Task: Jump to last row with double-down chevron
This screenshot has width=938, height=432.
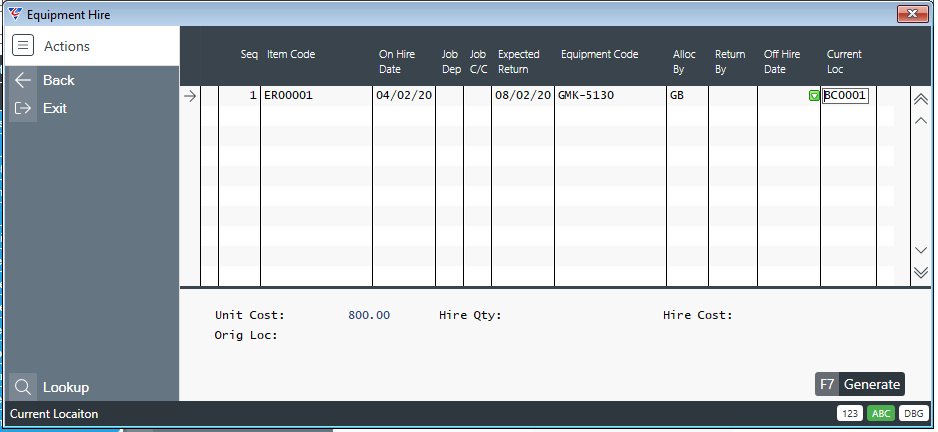Action: tap(921, 273)
